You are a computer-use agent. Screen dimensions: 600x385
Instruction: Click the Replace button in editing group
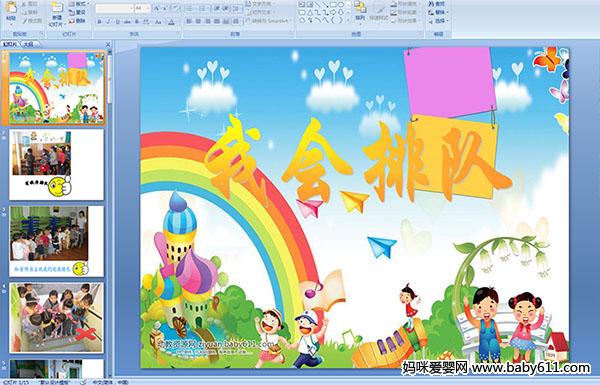click(x=437, y=12)
